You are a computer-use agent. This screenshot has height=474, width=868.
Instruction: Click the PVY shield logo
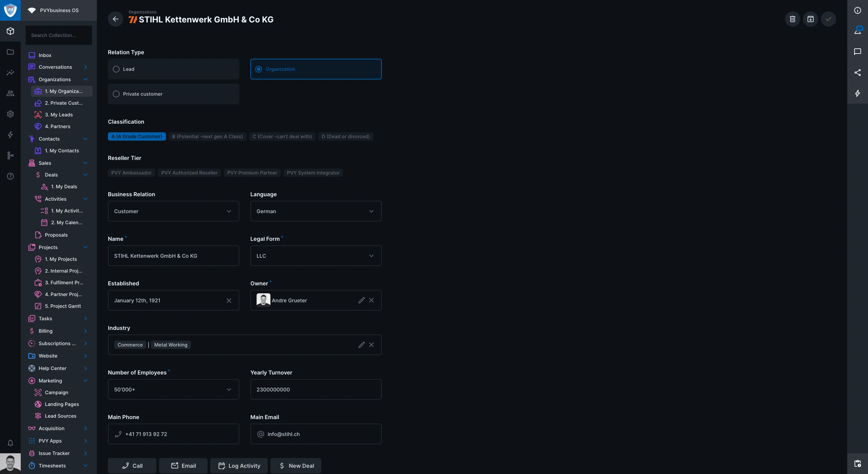[x=10, y=10]
